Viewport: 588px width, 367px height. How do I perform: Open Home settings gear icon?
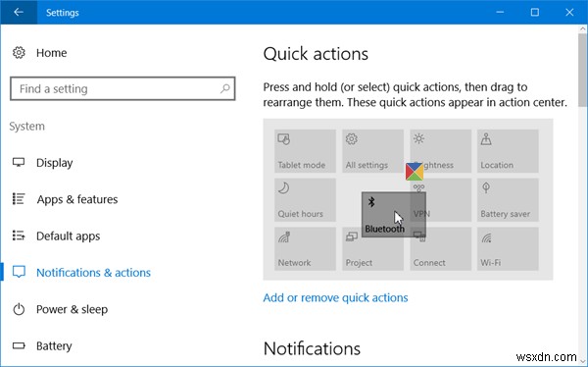(x=19, y=53)
